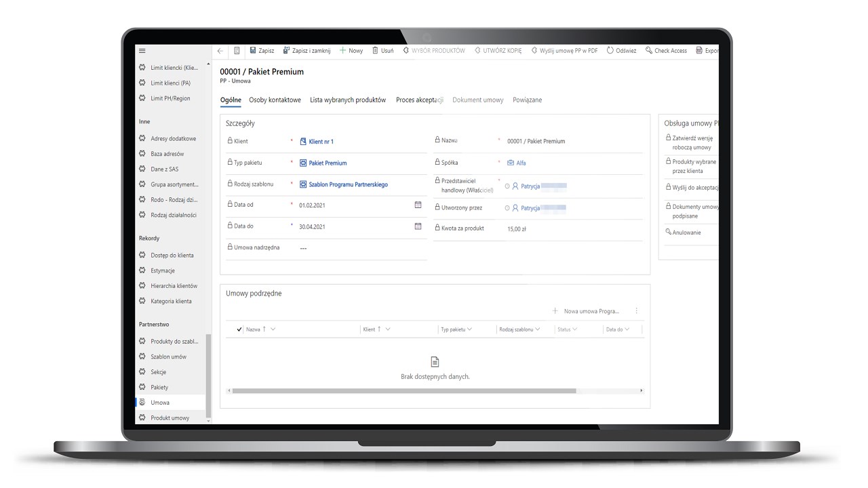Screen dimensions: 868x488
Task: Add Nowa umowa Progra... subgrid record
Action: coord(585,311)
